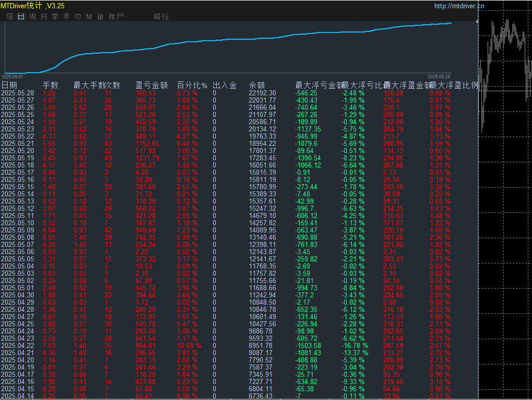This screenshot has width=532, height=400.
Task: Click the 日期 date column header
Action: [x=9, y=85]
